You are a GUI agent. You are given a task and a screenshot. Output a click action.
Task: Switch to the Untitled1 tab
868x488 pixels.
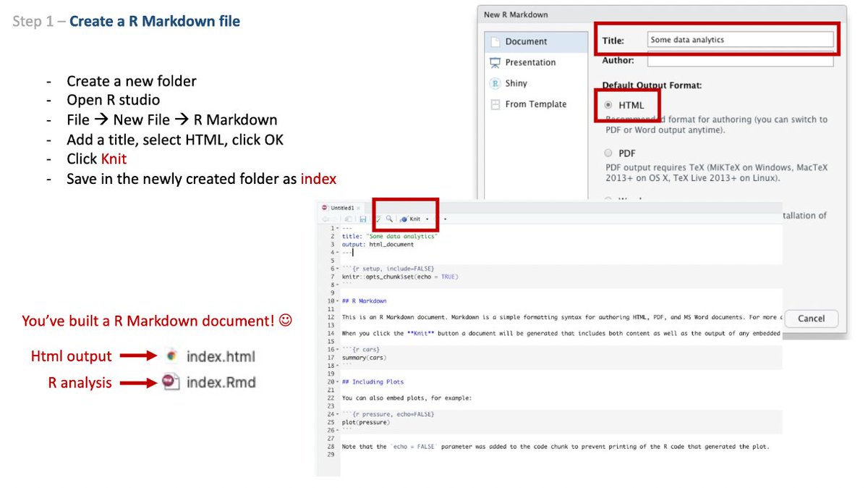342,208
